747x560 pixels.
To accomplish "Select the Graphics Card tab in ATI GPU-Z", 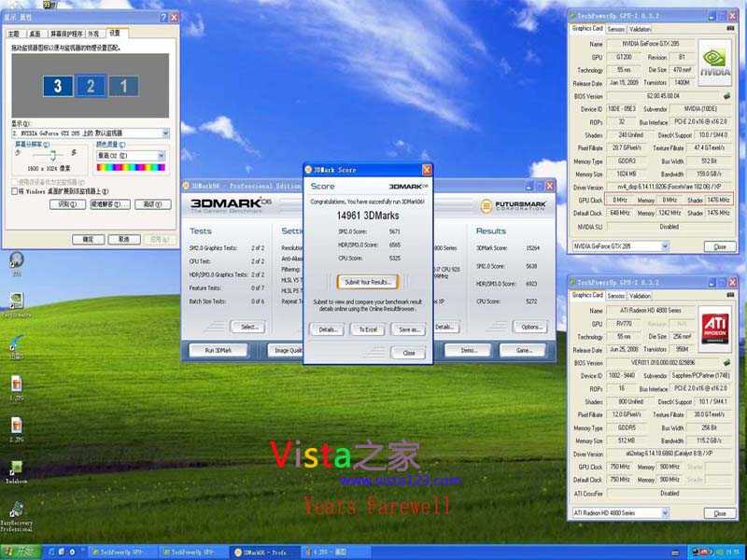I will click(x=587, y=295).
